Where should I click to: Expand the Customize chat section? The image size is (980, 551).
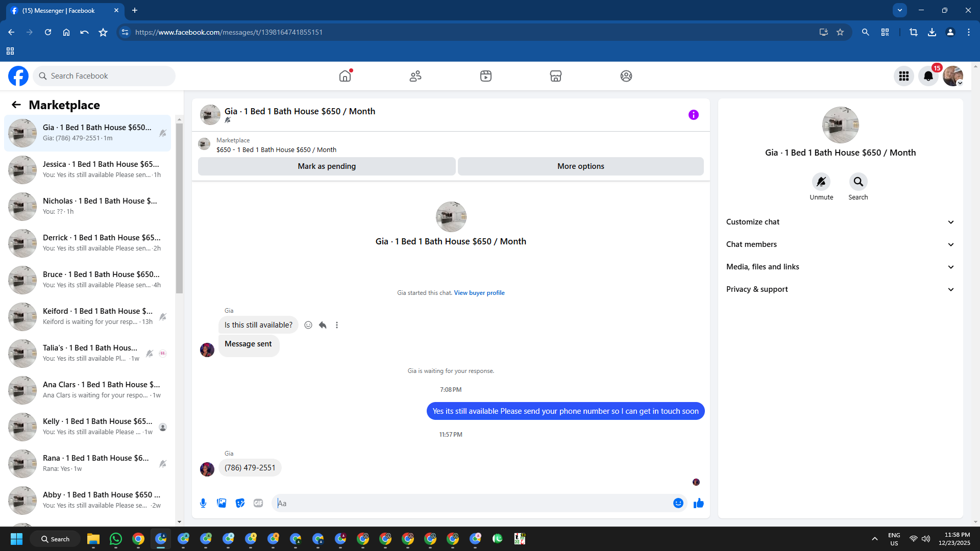(840, 222)
